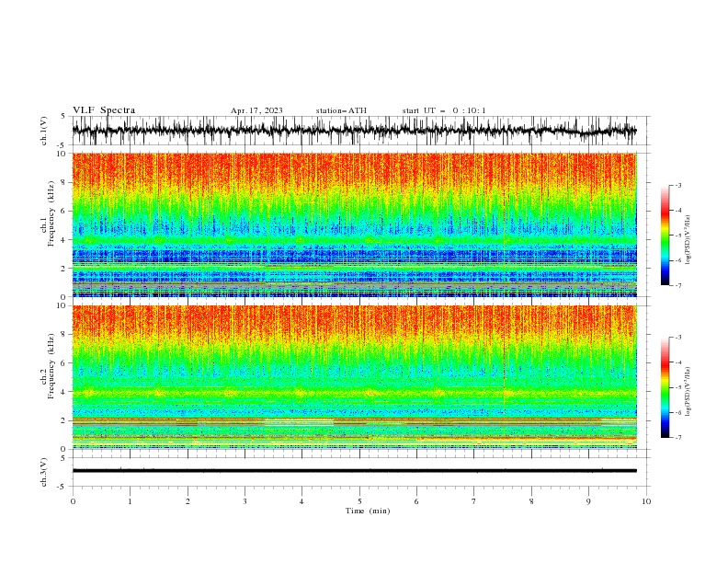Click the "5" tick of the ch.1(V) axis
The width and height of the screenshot is (728, 563).
pyautogui.click(x=63, y=117)
